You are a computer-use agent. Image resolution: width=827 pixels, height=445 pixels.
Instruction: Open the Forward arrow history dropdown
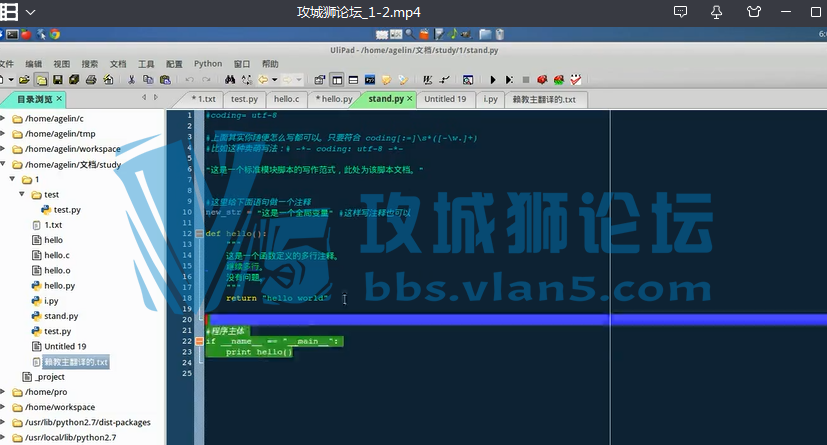point(299,80)
